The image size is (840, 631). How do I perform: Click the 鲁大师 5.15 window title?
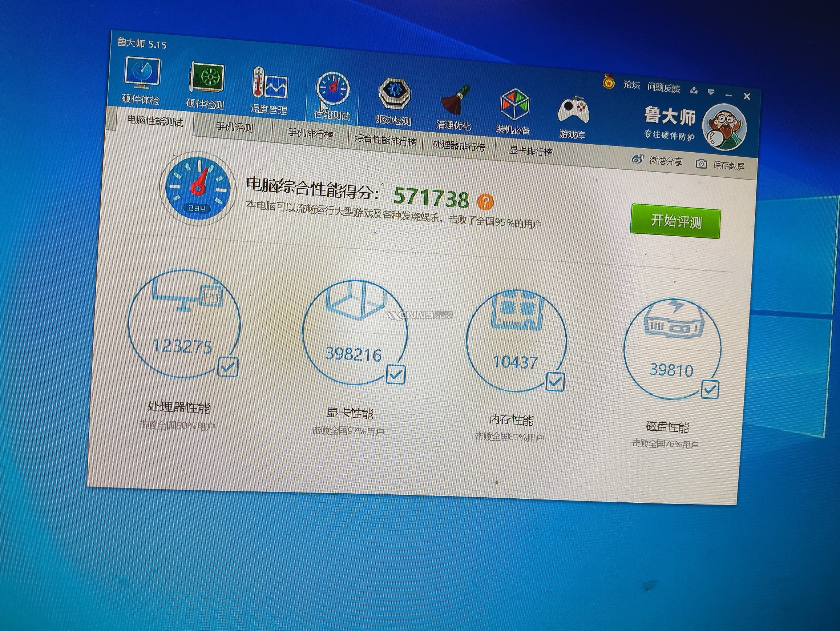[142, 43]
